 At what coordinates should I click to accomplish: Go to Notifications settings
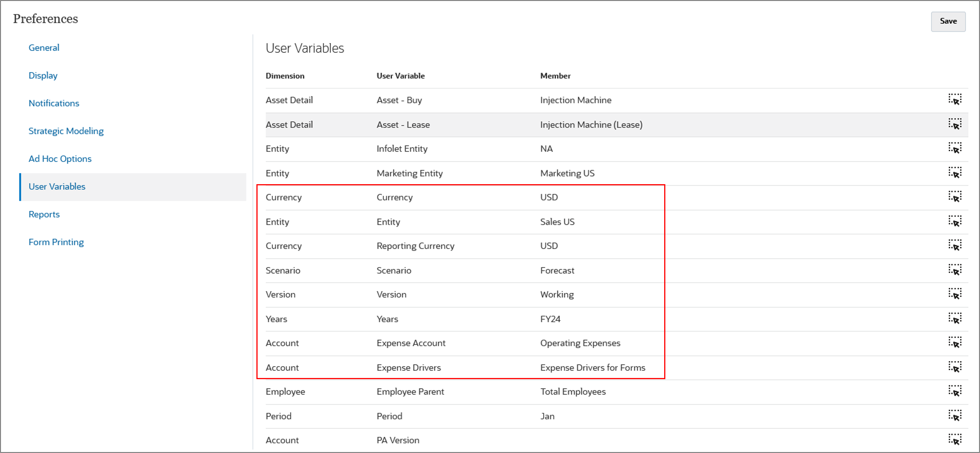pyautogui.click(x=54, y=103)
